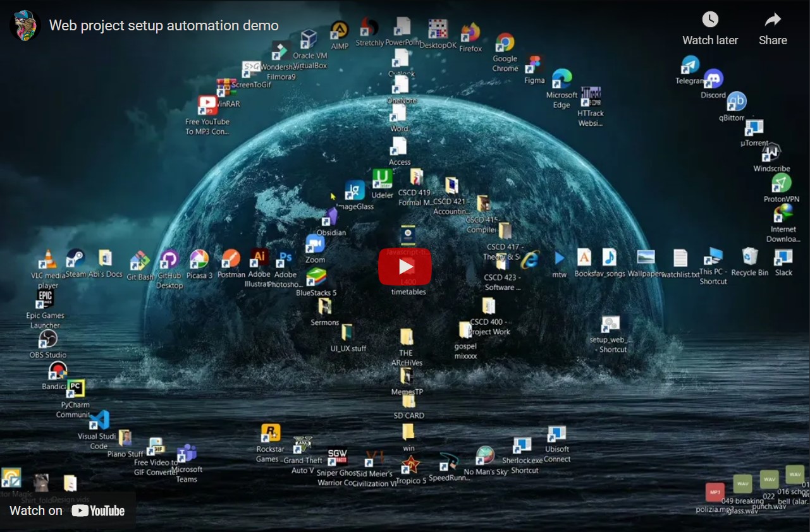Open the Google Chrome desktop icon

505,43
